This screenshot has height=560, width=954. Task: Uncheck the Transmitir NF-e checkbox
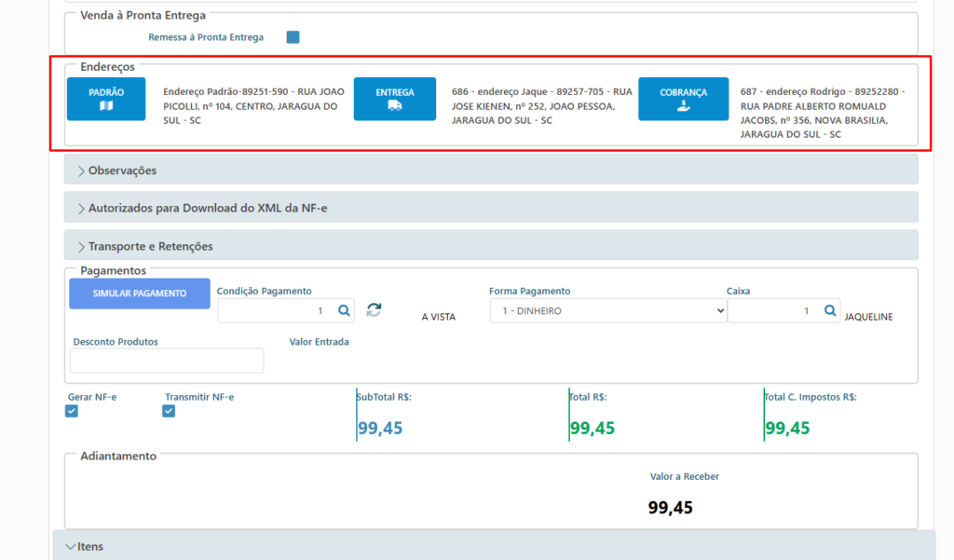click(169, 411)
